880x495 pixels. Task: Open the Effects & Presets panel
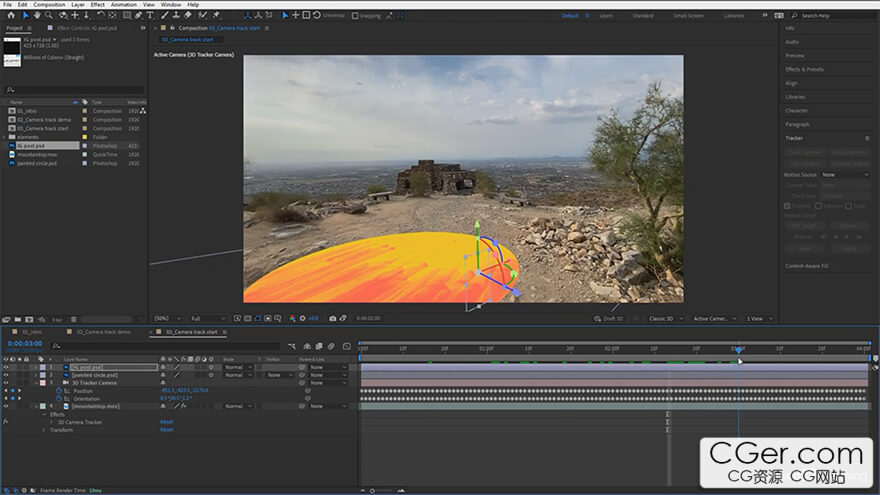pos(804,70)
